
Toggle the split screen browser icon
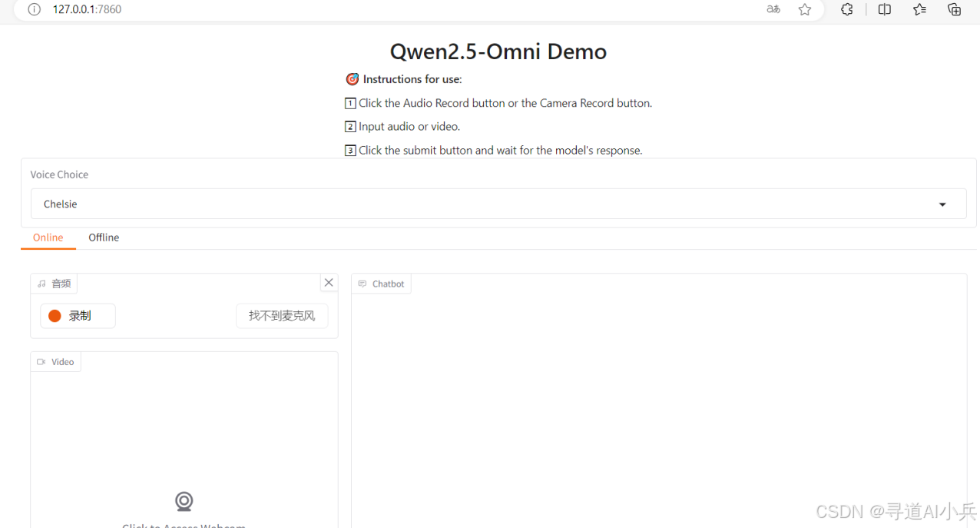click(x=885, y=9)
